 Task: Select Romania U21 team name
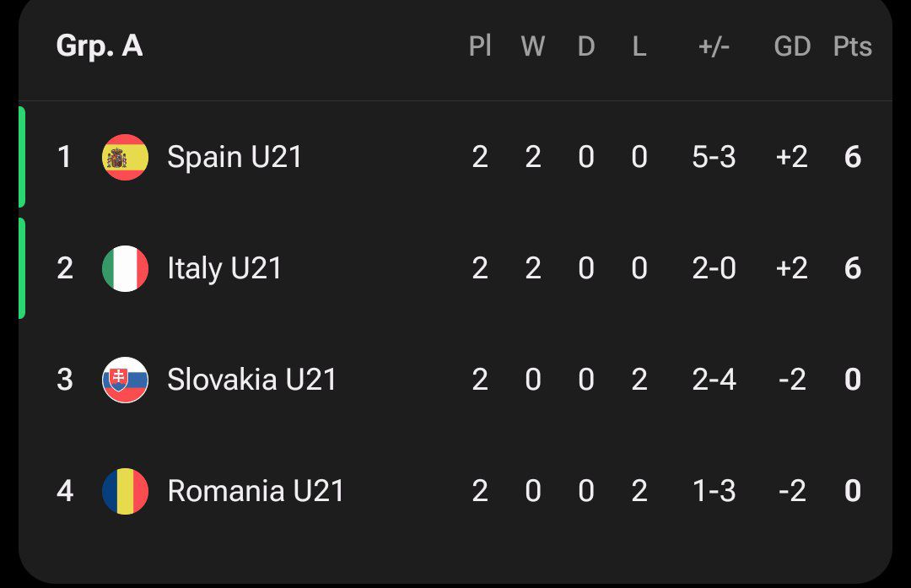click(x=256, y=491)
